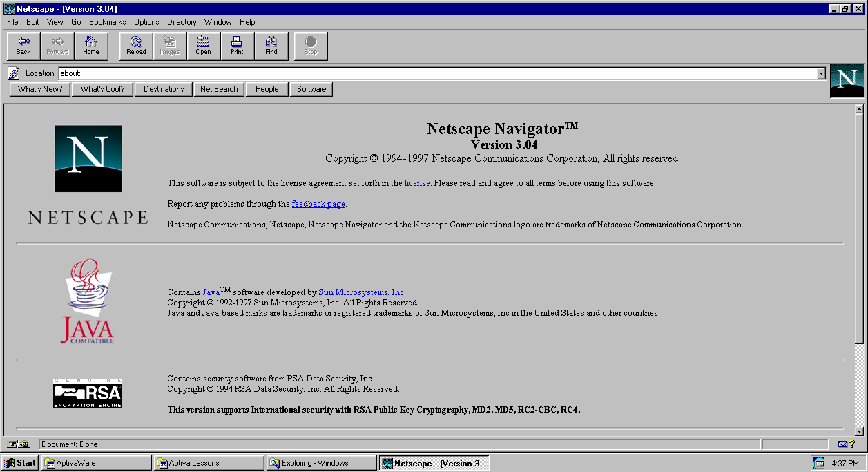The image size is (868, 472).
Task: Open Find with the binoculars icon
Action: [271, 46]
